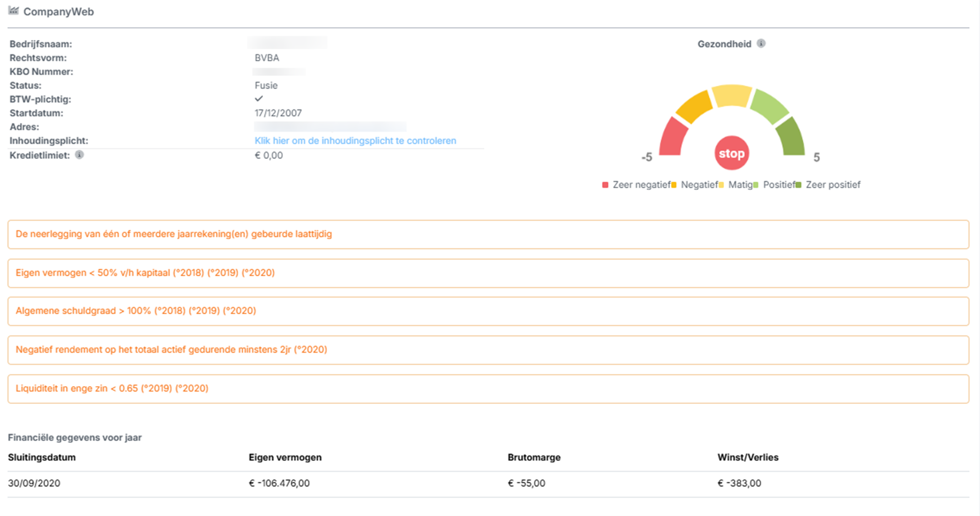Image resolution: width=980 pixels, height=516 pixels.
Task: Click the Winst/Verlies column header
Action: [748, 457]
